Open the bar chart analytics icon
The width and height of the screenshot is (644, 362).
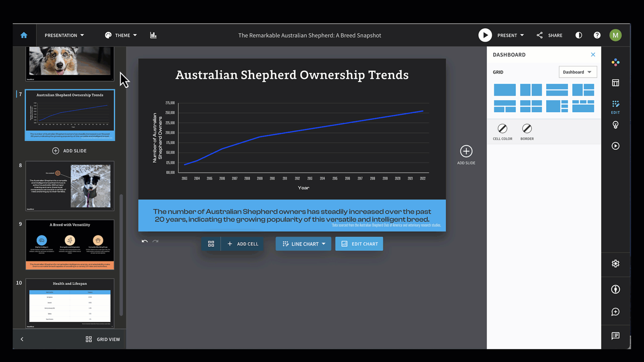pyautogui.click(x=153, y=35)
